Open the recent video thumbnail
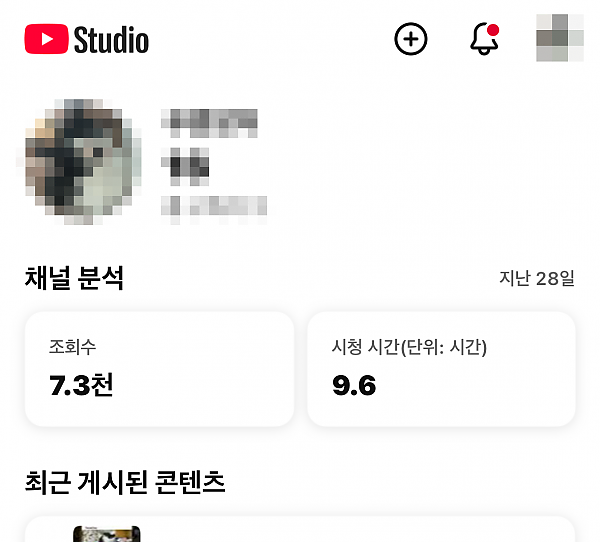 click(x=107, y=534)
